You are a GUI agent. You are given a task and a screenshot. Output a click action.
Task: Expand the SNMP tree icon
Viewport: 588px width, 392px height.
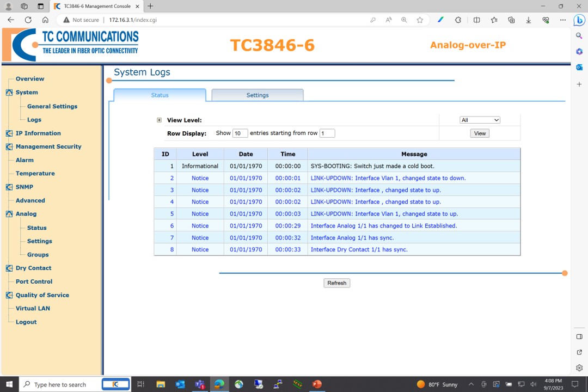pyautogui.click(x=9, y=187)
